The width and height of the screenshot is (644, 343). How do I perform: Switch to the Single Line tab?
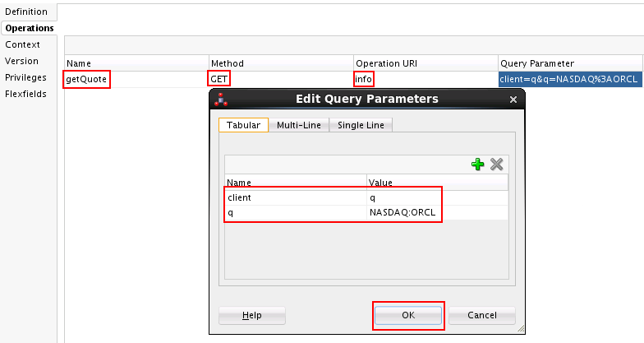click(x=361, y=125)
